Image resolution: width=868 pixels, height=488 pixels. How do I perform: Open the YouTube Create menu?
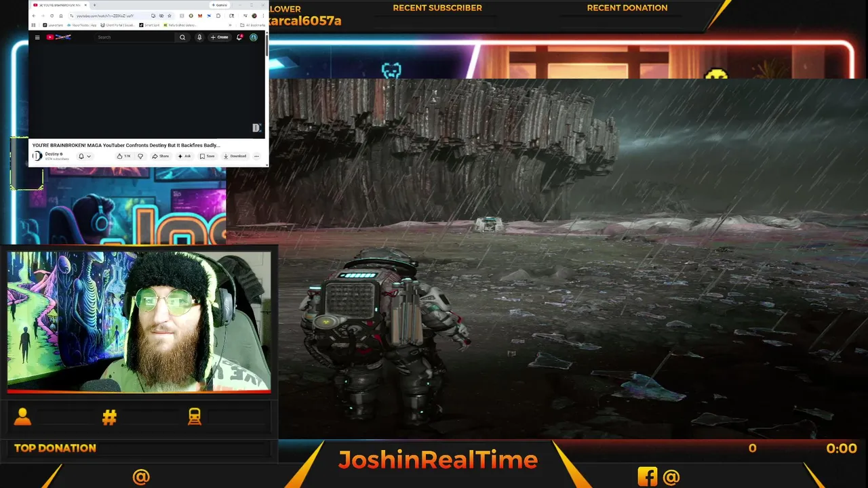point(220,37)
